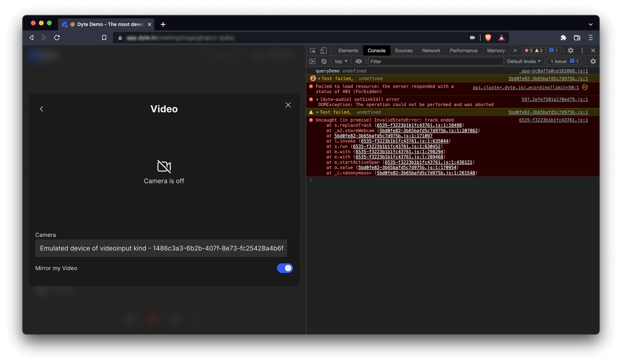
Task: Click the Brave Rewards triangle icon
Action: pyautogui.click(x=501, y=38)
